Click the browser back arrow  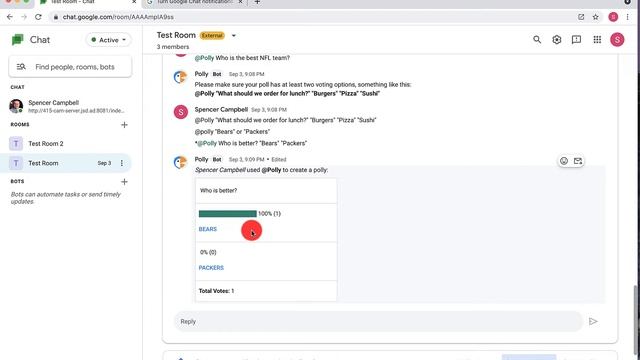tap(10, 17)
